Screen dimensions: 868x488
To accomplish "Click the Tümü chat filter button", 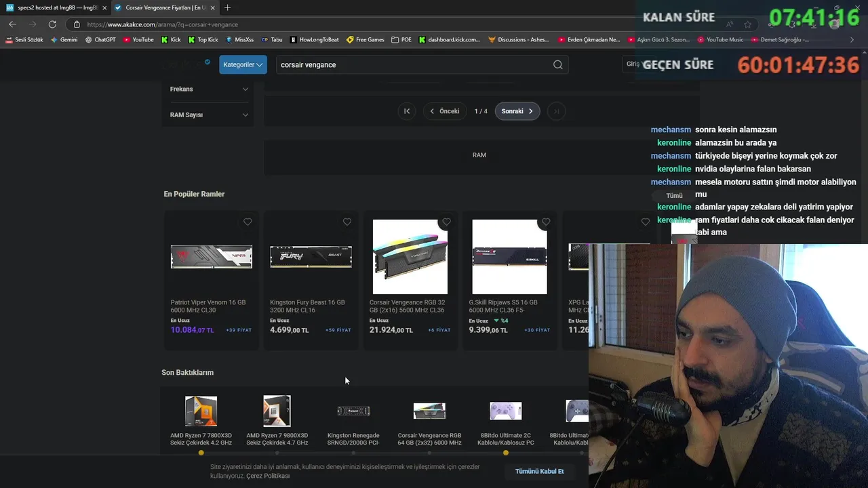I will tap(674, 195).
